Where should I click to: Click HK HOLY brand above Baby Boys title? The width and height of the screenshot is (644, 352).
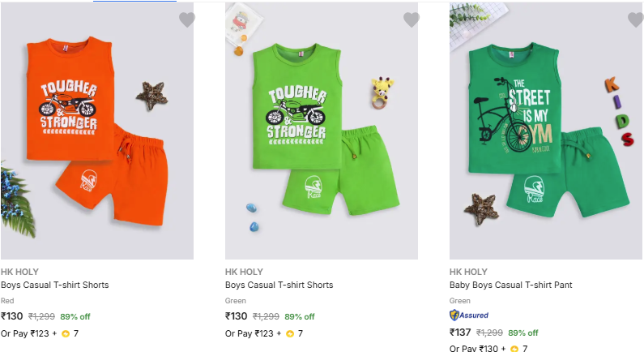pyautogui.click(x=468, y=272)
